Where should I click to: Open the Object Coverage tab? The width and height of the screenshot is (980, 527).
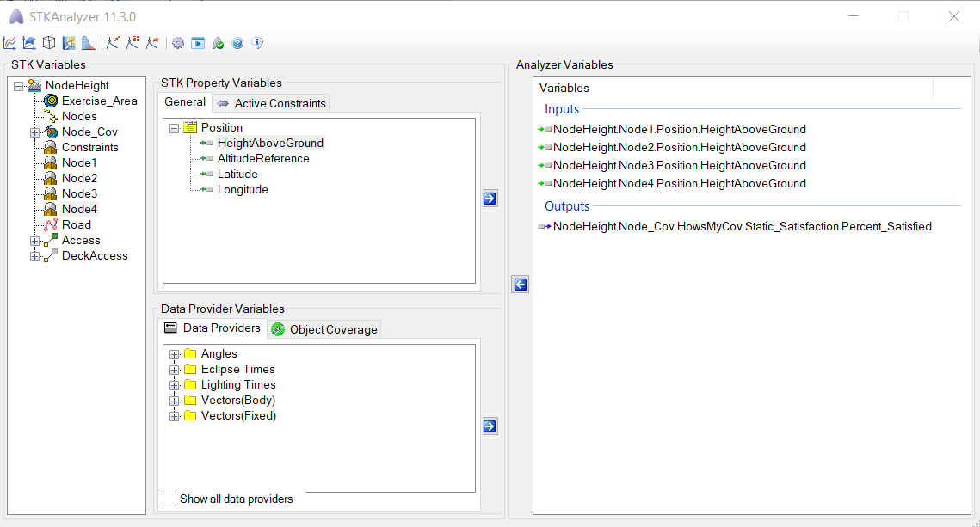(324, 329)
